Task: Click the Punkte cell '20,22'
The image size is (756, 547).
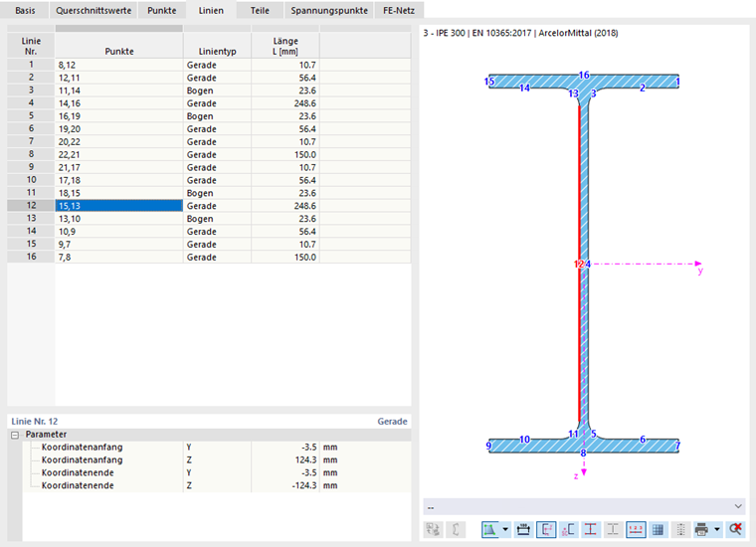Action: pos(119,141)
